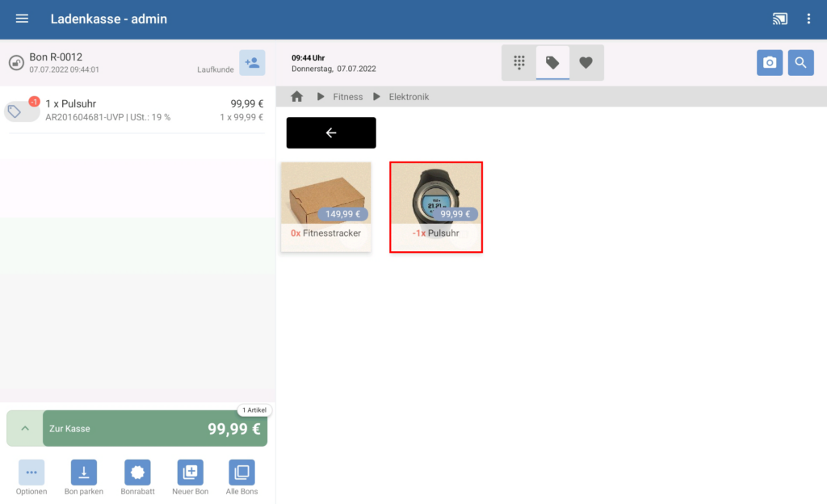
Task: Open the hamburger navigation menu
Action: pyautogui.click(x=22, y=19)
